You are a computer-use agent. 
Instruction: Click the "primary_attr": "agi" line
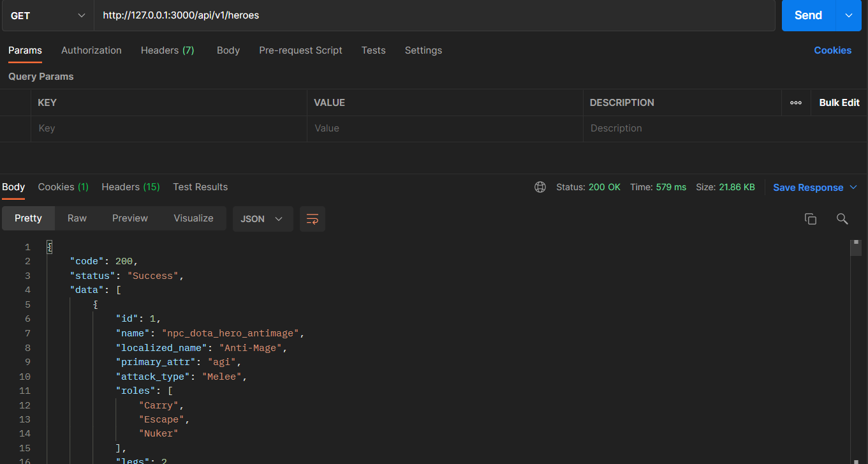click(179, 362)
